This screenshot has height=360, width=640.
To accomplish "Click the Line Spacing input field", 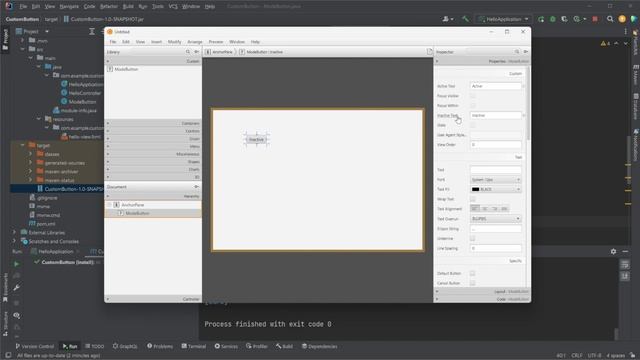I will (496, 248).
